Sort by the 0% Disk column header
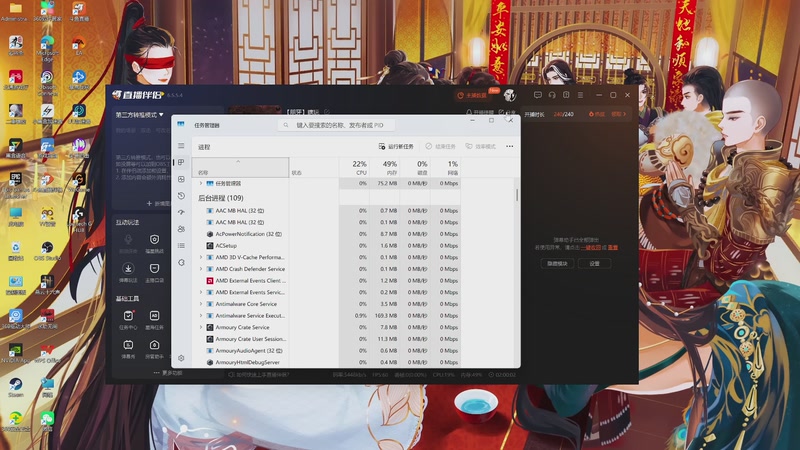The width and height of the screenshot is (800, 450). click(x=415, y=167)
